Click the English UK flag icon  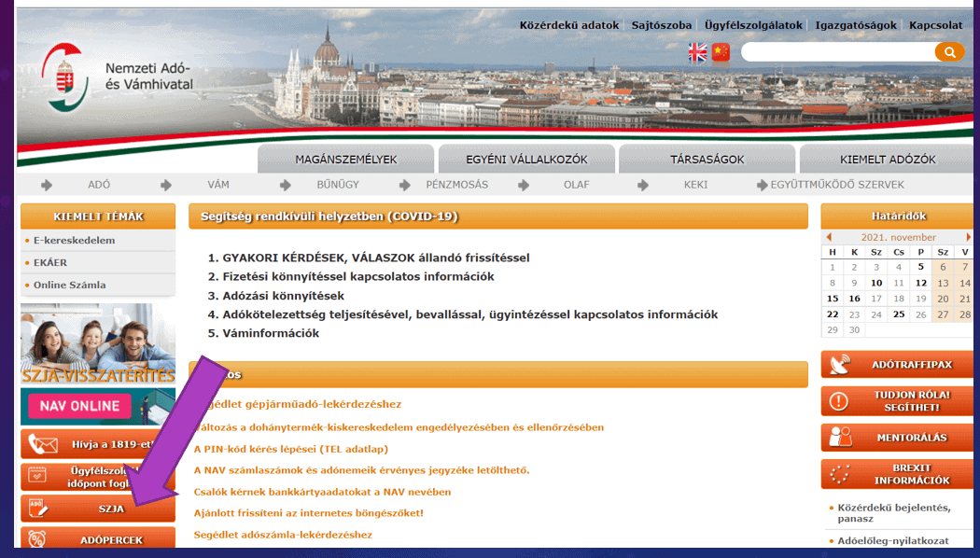697,52
